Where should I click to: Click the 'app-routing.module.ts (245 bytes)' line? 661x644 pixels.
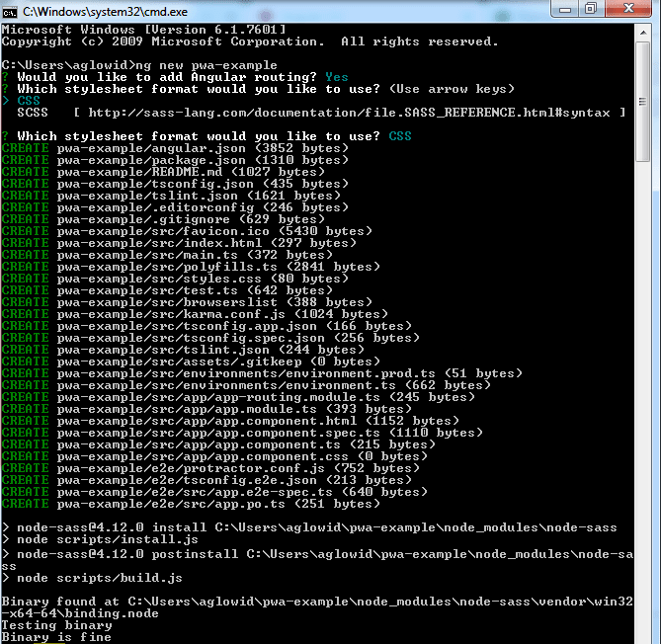(x=238, y=397)
